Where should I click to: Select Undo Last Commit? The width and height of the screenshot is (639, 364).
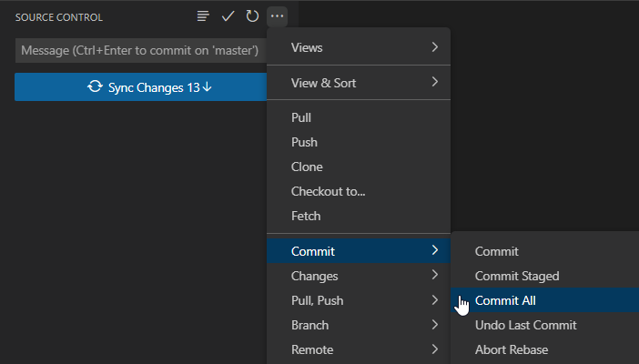525,325
